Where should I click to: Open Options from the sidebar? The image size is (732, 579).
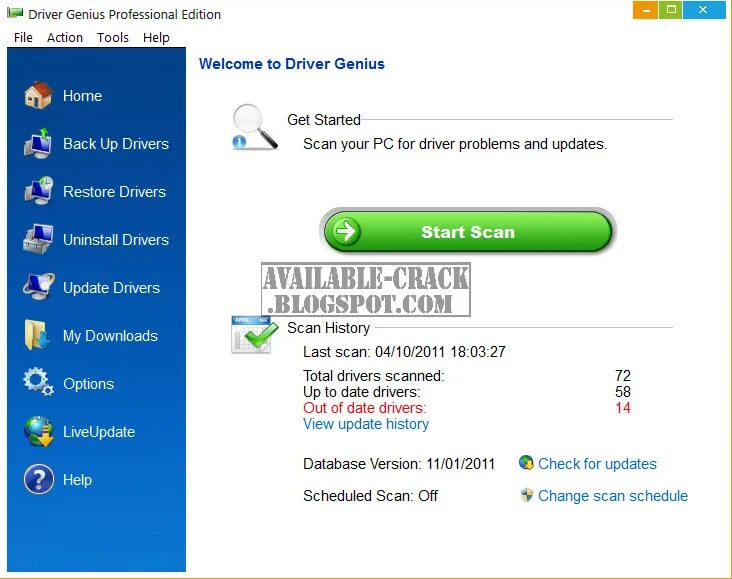88,384
